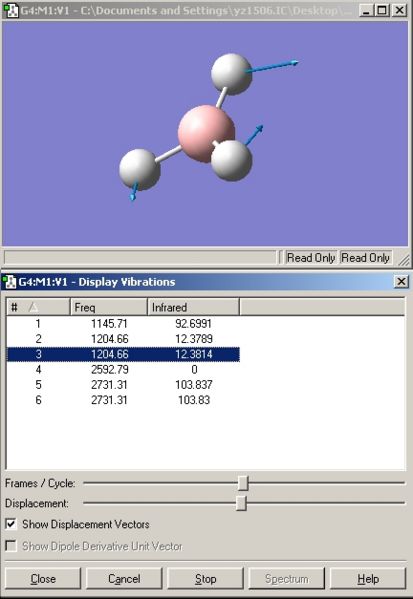Sort vibrations by the # column header
Image resolution: width=413 pixels, height=599 pixels.
[x=38, y=307]
